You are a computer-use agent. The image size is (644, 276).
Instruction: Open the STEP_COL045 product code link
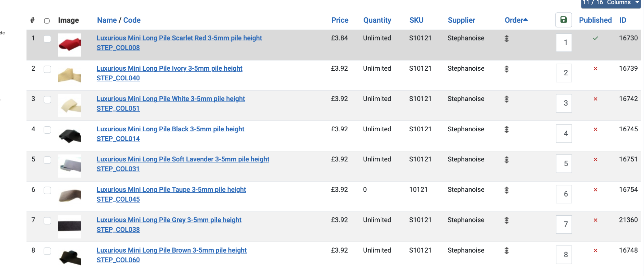point(118,199)
